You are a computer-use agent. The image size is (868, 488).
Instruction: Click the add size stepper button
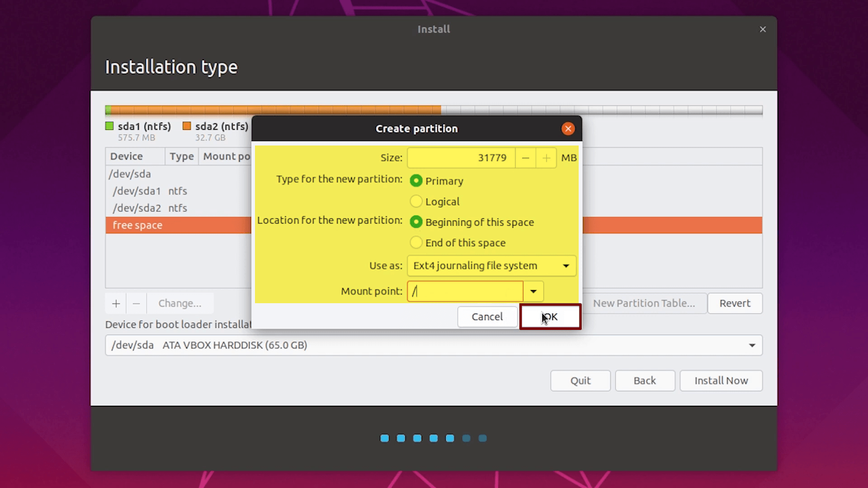click(546, 157)
